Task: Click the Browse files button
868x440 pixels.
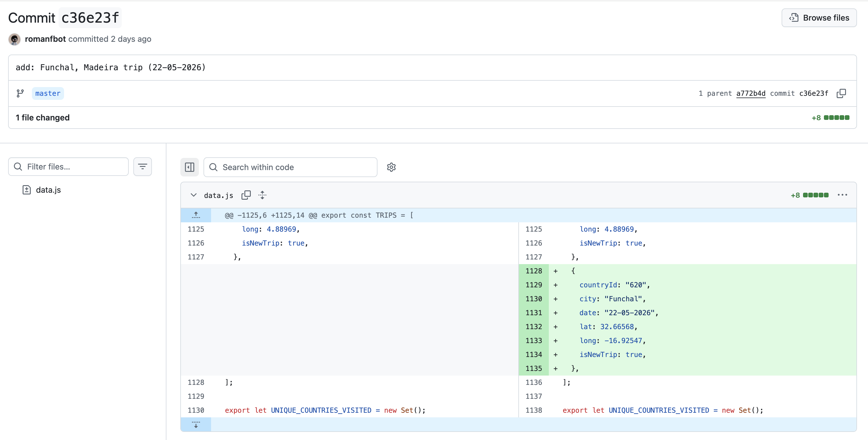Action: [819, 18]
